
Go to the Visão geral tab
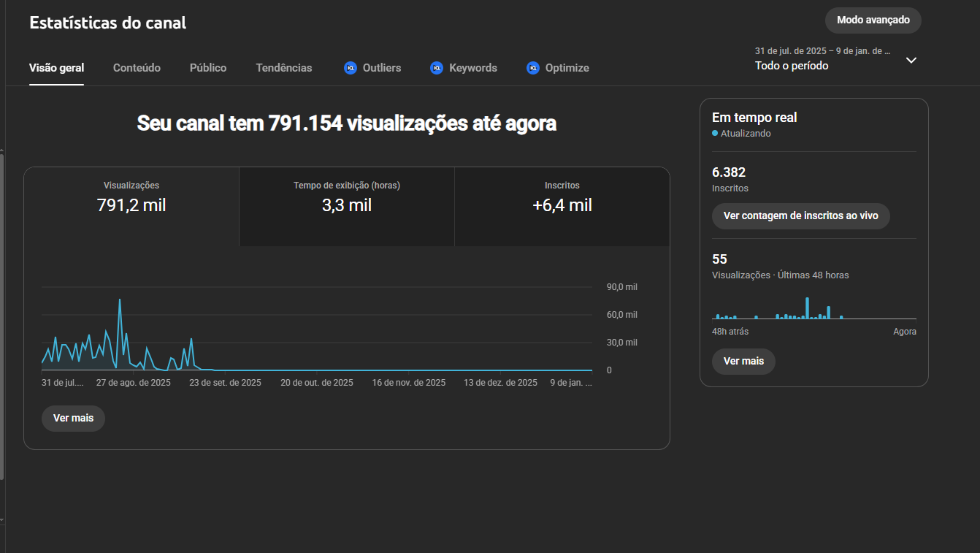pyautogui.click(x=56, y=68)
